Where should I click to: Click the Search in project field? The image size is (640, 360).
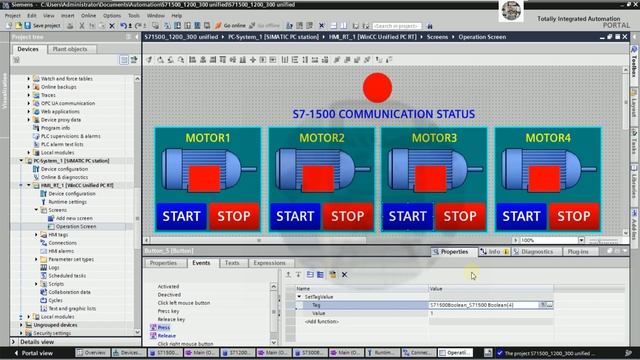[396, 26]
